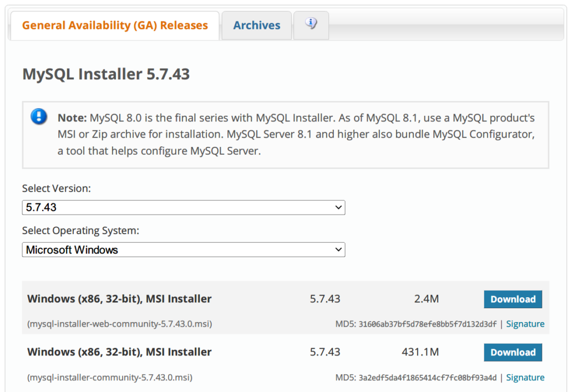
Task: Click the blue exclamation note icon
Action: coord(39,116)
